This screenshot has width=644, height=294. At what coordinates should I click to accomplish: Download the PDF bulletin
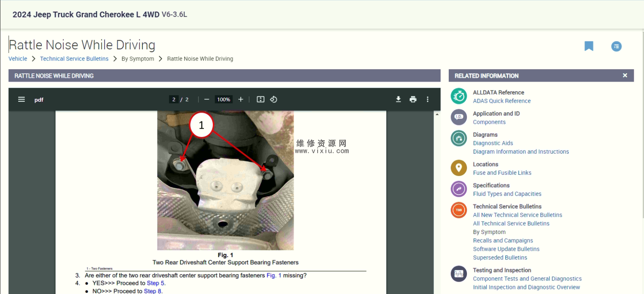coord(398,99)
